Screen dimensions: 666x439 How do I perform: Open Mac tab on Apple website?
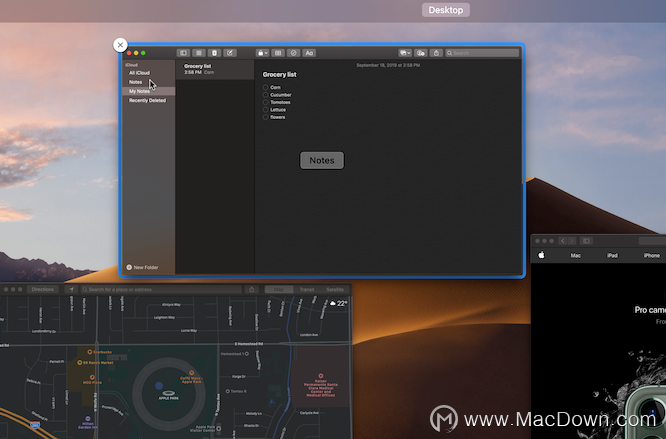576,256
